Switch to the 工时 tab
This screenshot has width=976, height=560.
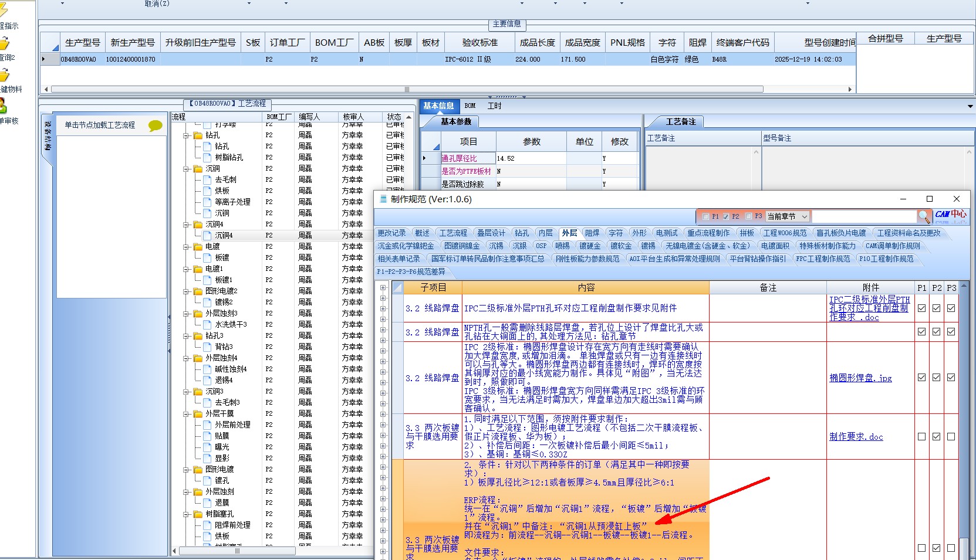point(495,106)
